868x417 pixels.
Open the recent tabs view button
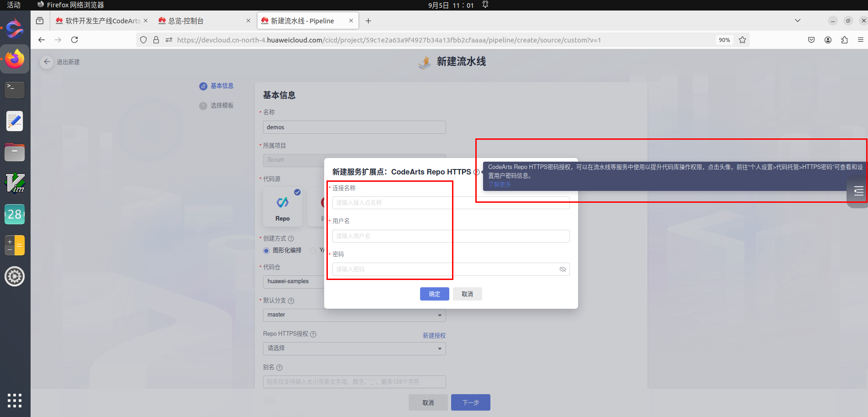click(x=40, y=21)
